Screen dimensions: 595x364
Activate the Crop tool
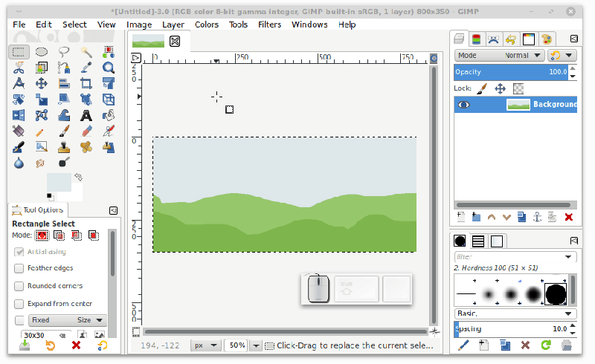click(x=86, y=83)
